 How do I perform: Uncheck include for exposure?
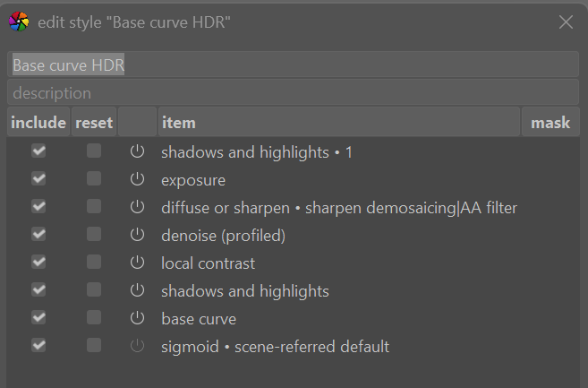point(38,179)
